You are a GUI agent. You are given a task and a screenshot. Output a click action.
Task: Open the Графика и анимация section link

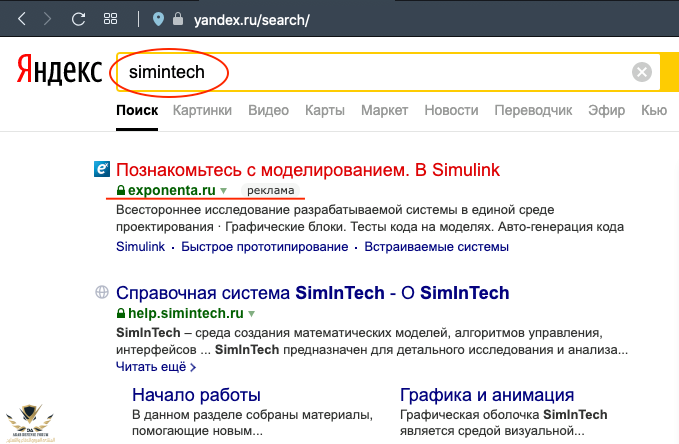click(x=487, y=395)
